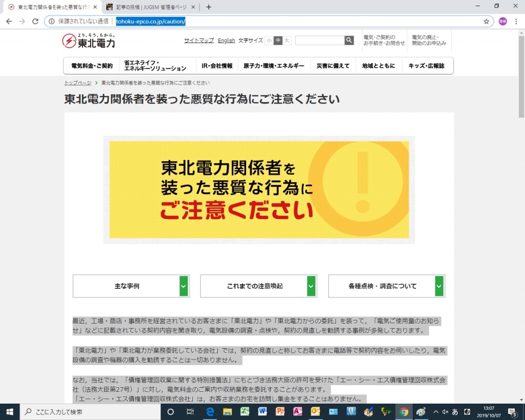Launch Word from the taskbar

tap(262, 412)
